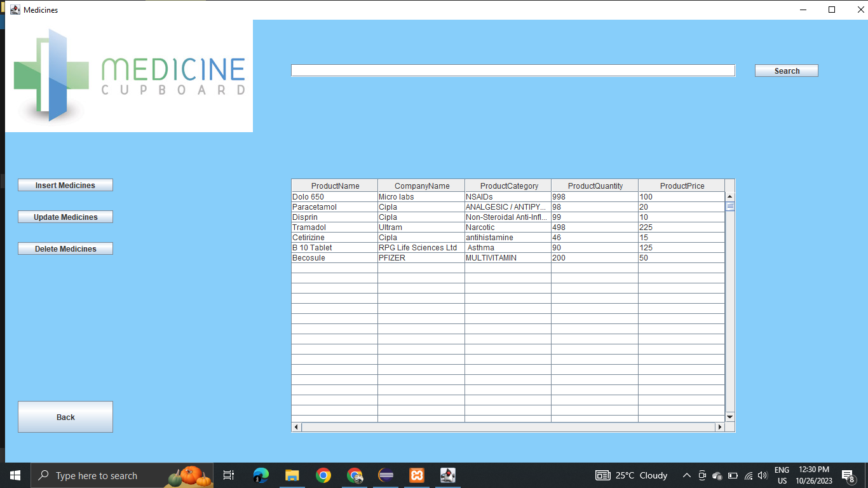The width and height of the screenshot is (868, 488).
Task: Click inside the search input field
Action: click(x=512, y=70)
